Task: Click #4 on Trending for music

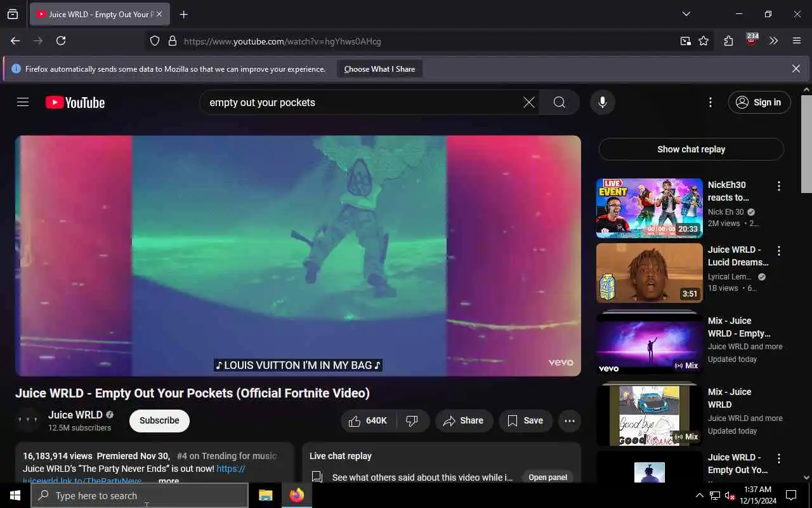Action: 226,456
